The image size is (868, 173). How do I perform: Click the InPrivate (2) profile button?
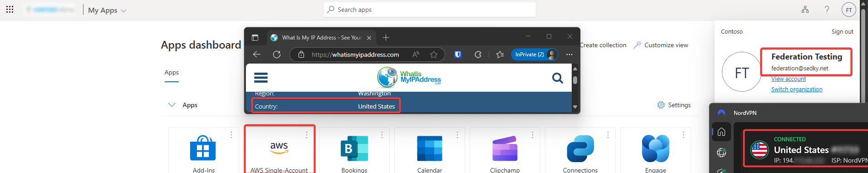pos(535,54)
